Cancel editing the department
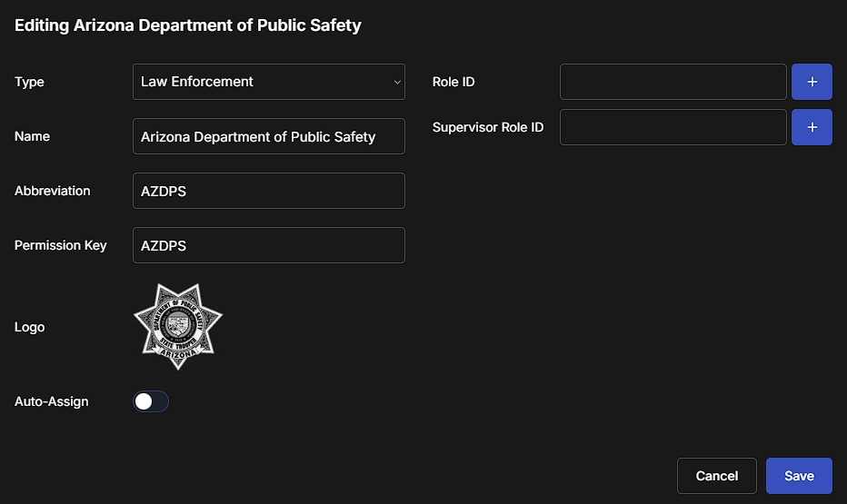This screenshot has width=847, height=504. point(716,476)
